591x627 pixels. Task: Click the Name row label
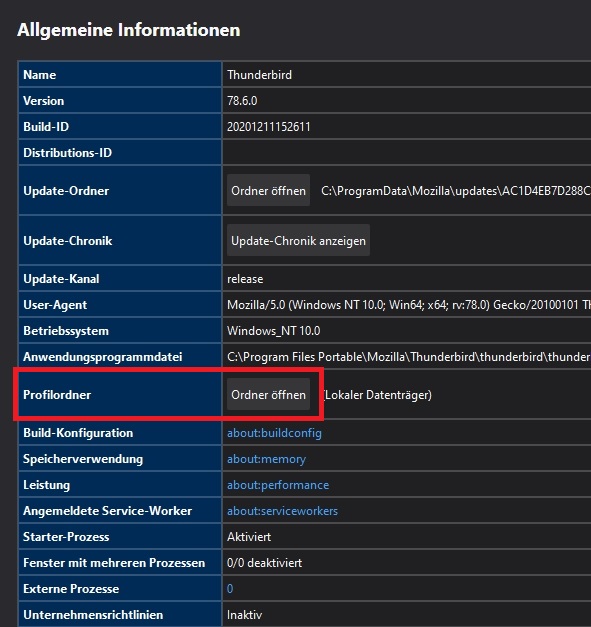click(40, 75)
